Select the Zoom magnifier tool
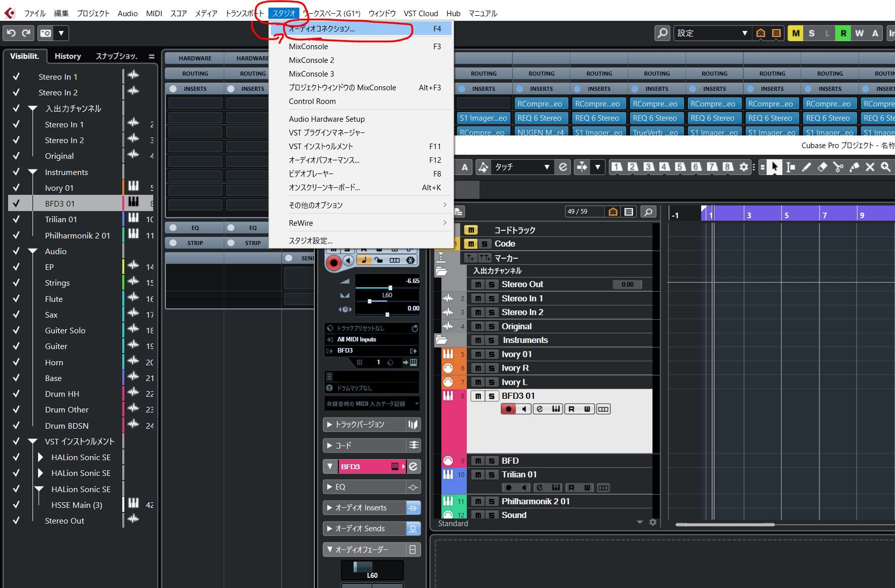 886,167
